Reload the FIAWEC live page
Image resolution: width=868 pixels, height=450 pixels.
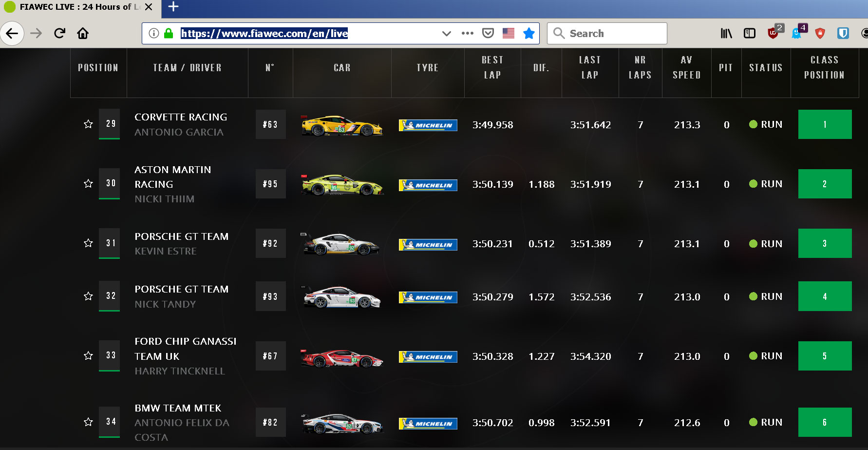pos(59,34)
